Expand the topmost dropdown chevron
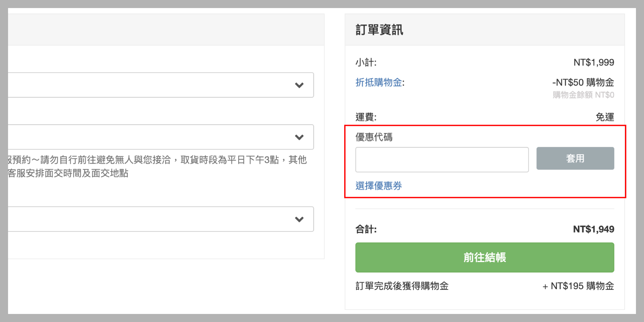This screenshot has width=644, height=322. 299,85
